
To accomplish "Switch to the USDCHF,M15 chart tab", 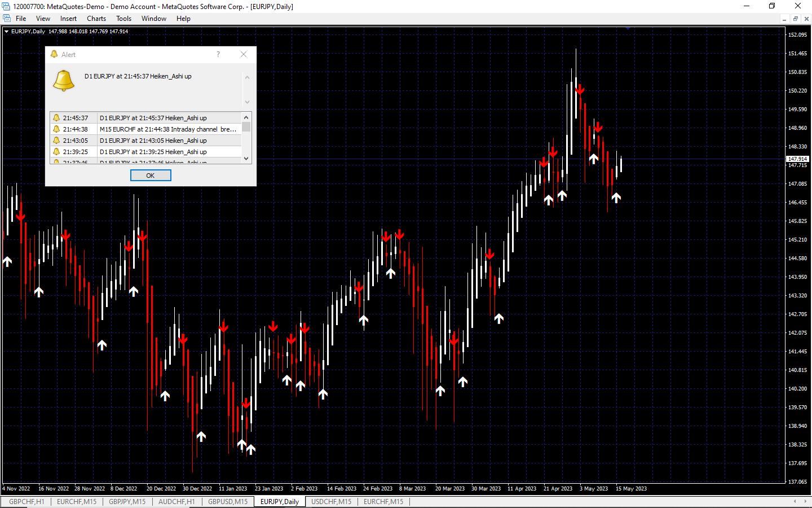I will point(331,502).
